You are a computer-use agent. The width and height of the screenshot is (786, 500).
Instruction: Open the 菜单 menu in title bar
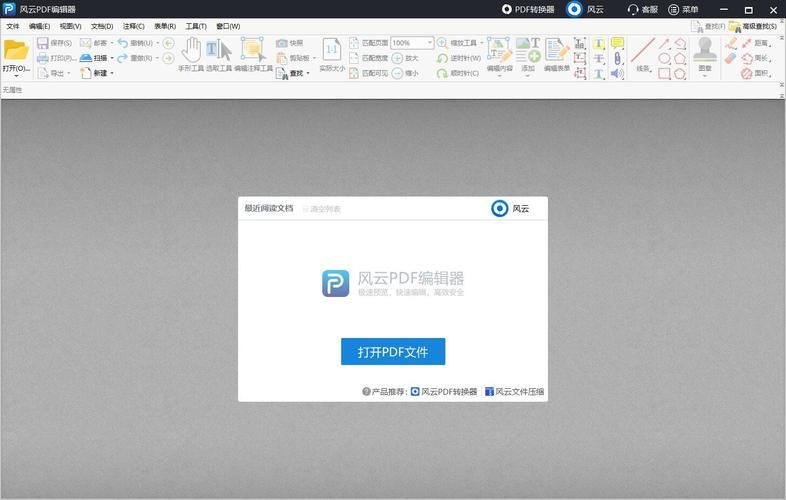(684, 10)
